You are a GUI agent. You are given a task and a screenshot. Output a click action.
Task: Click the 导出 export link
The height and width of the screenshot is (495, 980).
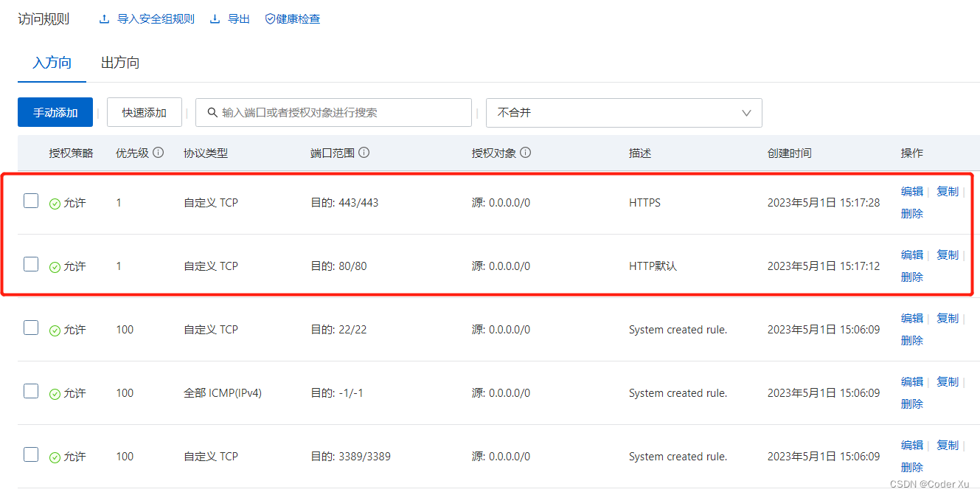tap(239, 19)
